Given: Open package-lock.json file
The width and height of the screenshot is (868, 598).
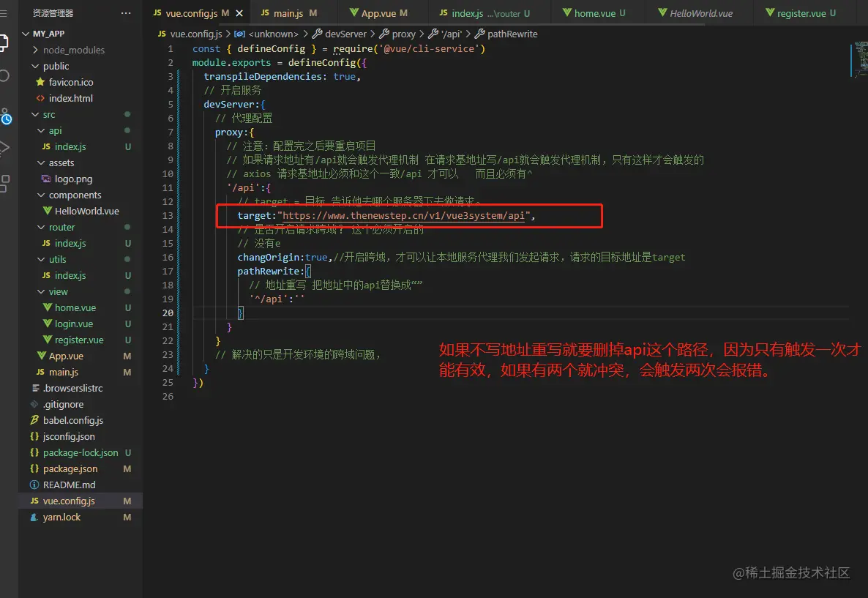Looking at the screenshot, I should point(81,452).
